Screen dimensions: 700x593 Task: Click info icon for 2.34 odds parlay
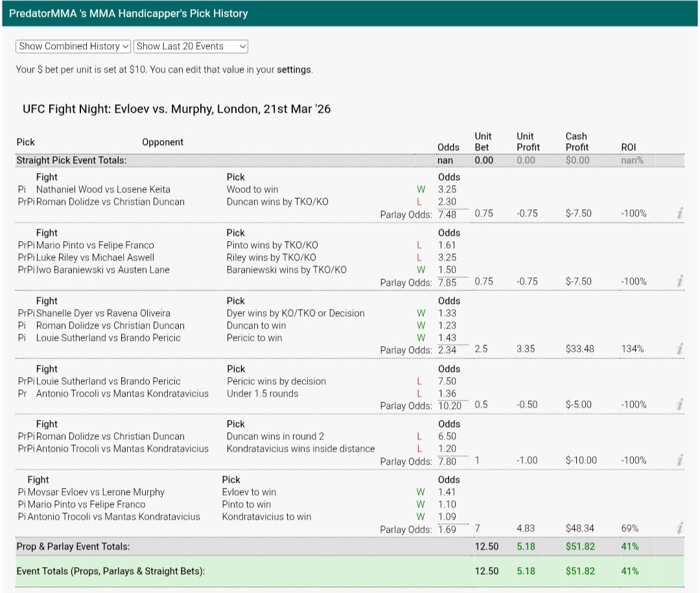pos(679,349)
